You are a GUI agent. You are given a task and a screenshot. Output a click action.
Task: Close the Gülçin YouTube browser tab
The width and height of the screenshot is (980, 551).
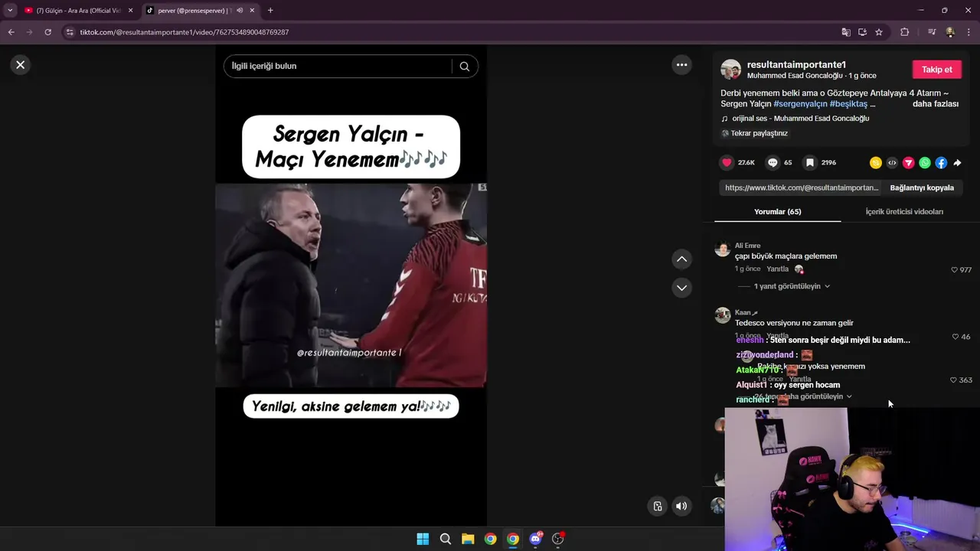(130, 11)
